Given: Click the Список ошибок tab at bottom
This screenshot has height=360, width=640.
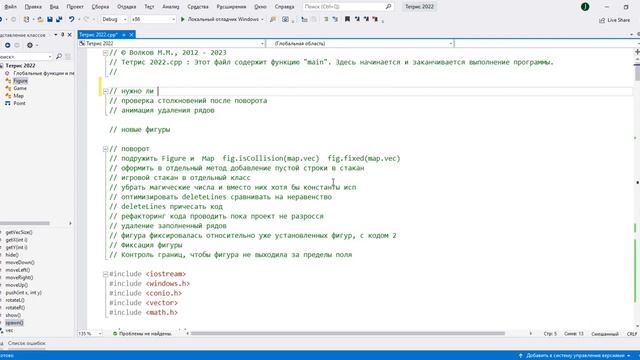Looking at the screenshot, I should 27,343.
